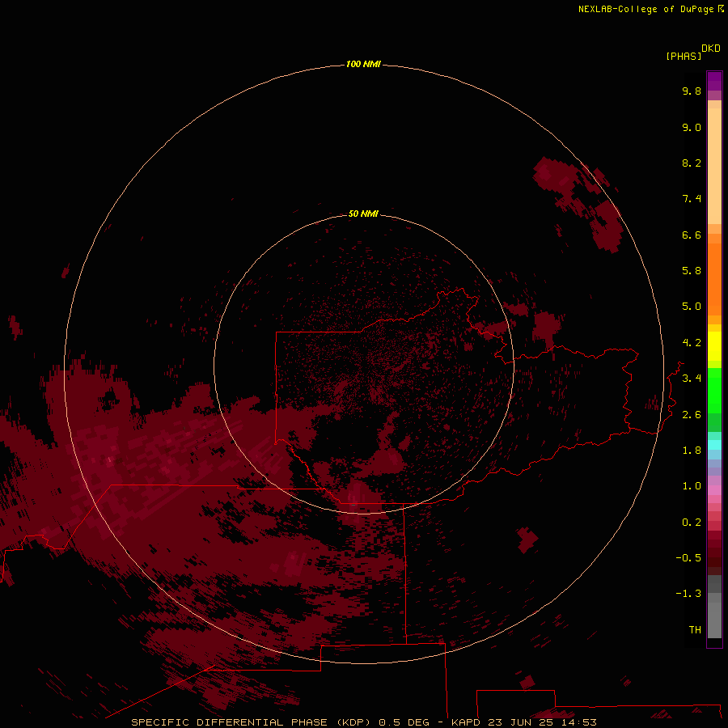Click the TH threshold label on the scale
The width and height of the screenshot is (728, 728).
coord(695,630)
